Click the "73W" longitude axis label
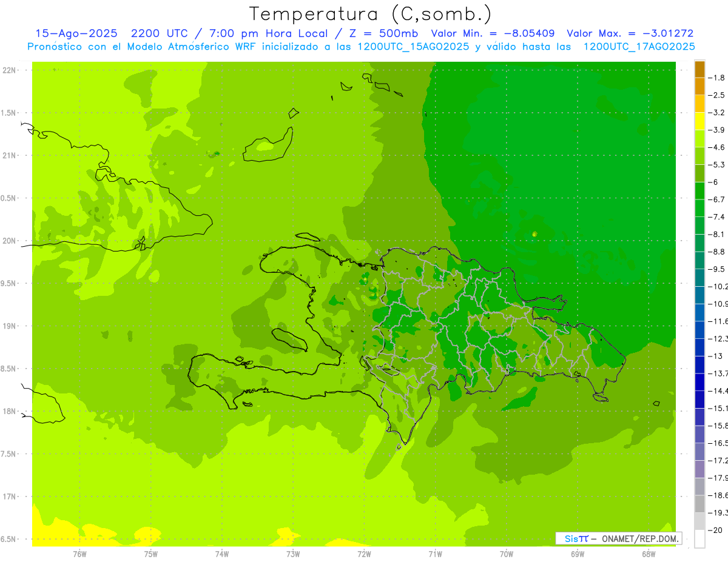Image resolution: width=728 pixels, height=562 pixels. click(293, 554)
